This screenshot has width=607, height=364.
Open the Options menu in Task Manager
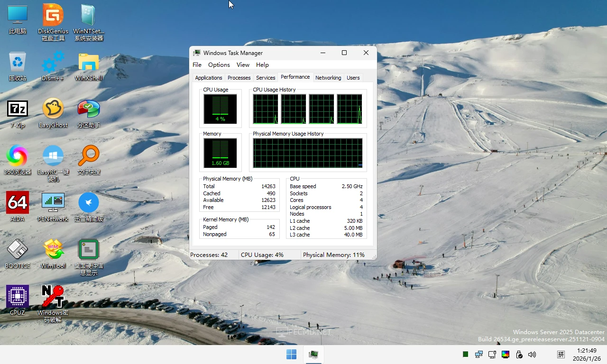[x=219, y=64]
